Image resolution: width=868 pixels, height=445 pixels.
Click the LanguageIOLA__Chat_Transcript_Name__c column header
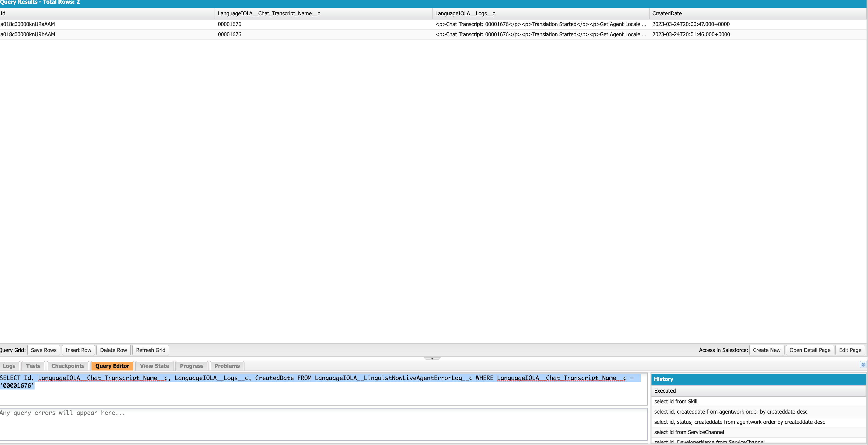click(x=324, y=13)
